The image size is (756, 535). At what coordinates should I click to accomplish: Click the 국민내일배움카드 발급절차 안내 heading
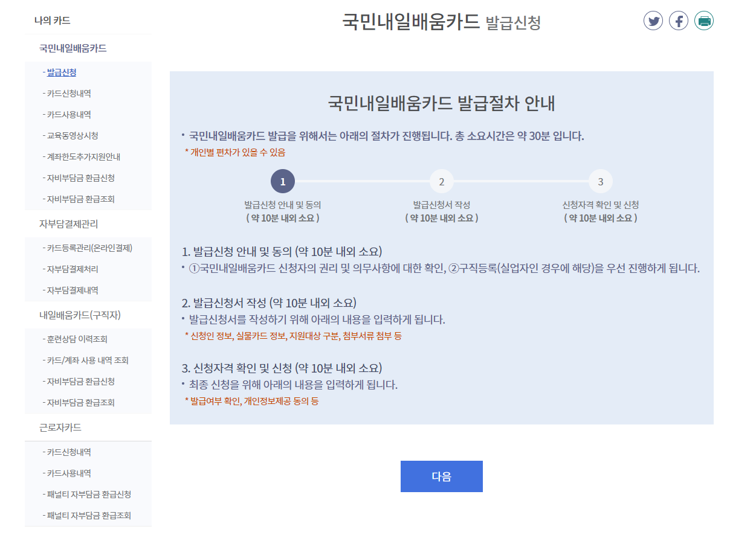tap(442, 103)
